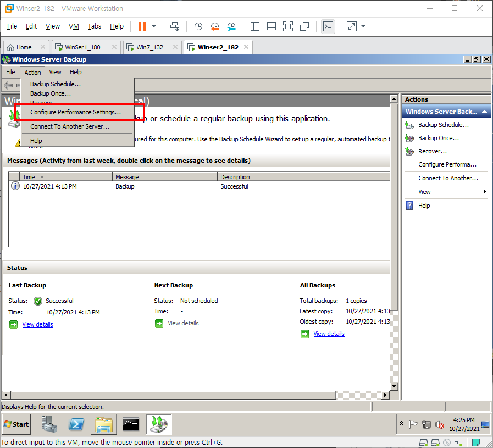Expand the stretch guest dropdown arrow
Screen dimensions: 493x448
(363, 26)
